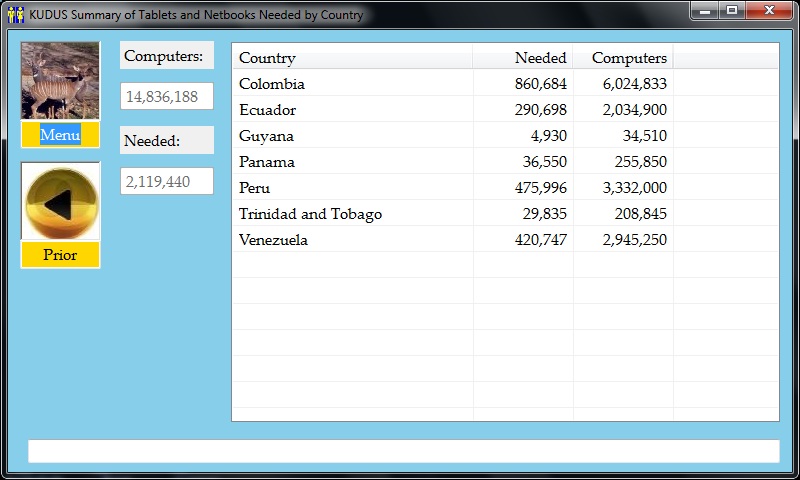The image size is (800, 480).
Task: Click the empty status text box at bottom
Action: tap(403, 451)
